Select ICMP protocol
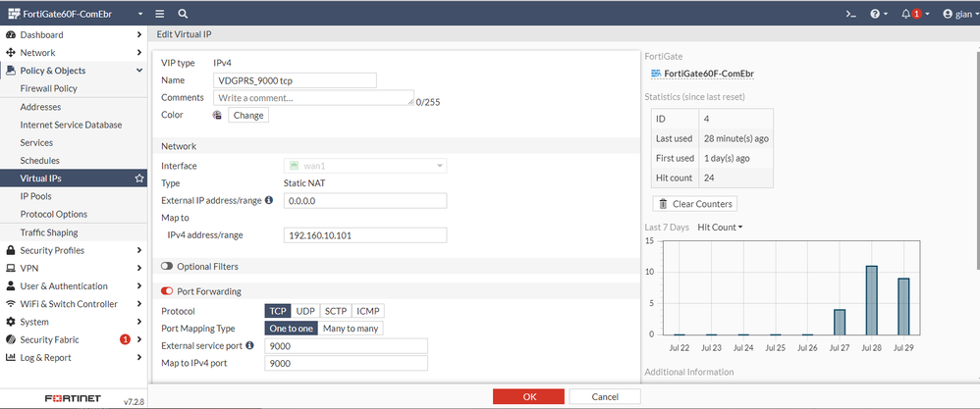 pyautogui.click(x=368, y=311)
